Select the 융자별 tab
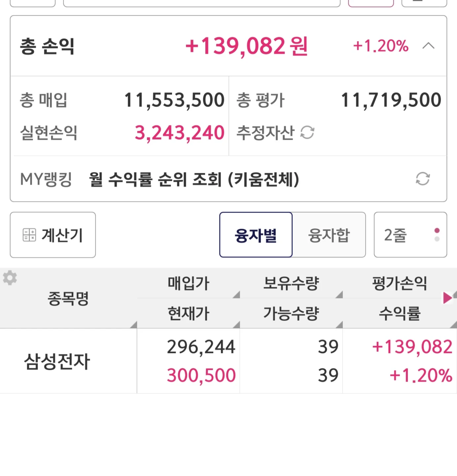The image size is (457, 476). pos(256,235)
